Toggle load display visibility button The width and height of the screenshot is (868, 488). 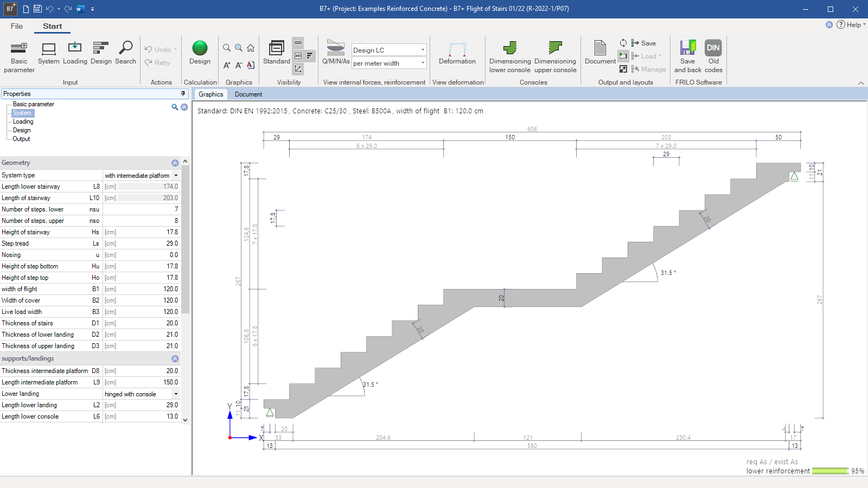tap(310, 56)
